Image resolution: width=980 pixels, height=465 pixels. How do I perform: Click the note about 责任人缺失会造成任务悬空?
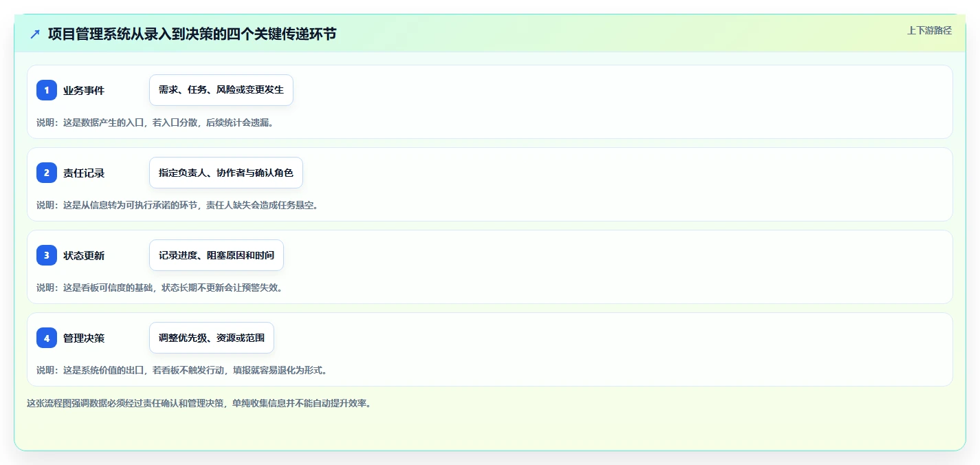178,205
